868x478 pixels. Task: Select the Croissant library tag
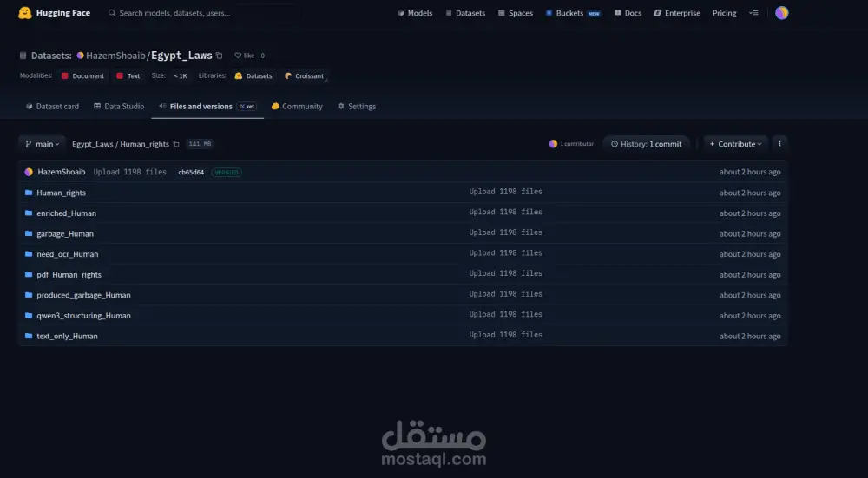click(x=304, y=75)
